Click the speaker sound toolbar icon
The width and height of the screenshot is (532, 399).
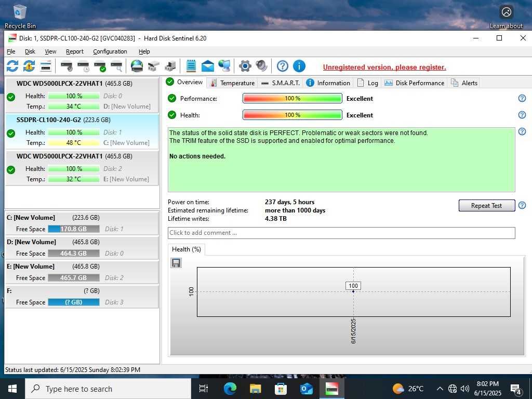pos(262,66)
